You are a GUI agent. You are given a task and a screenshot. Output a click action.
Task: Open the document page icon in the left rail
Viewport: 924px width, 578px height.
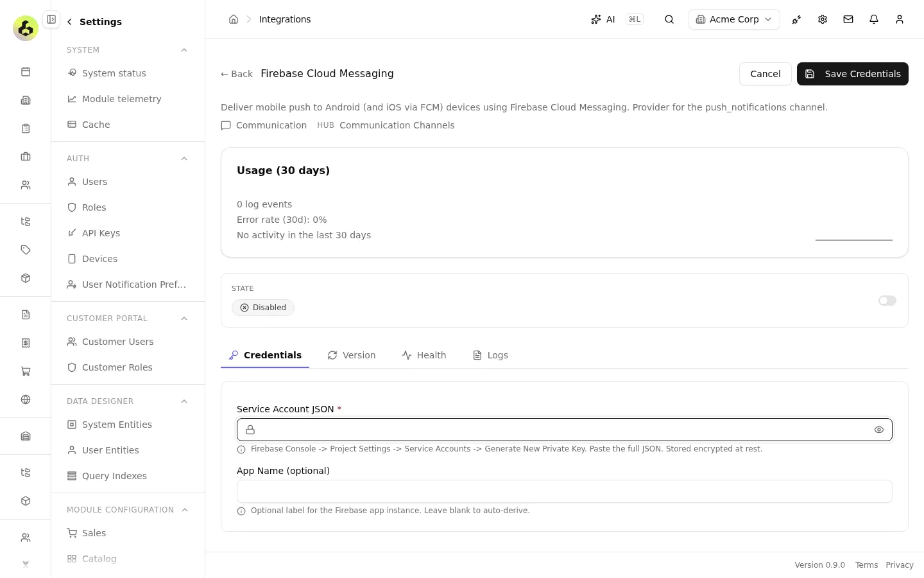pos(26,315)
